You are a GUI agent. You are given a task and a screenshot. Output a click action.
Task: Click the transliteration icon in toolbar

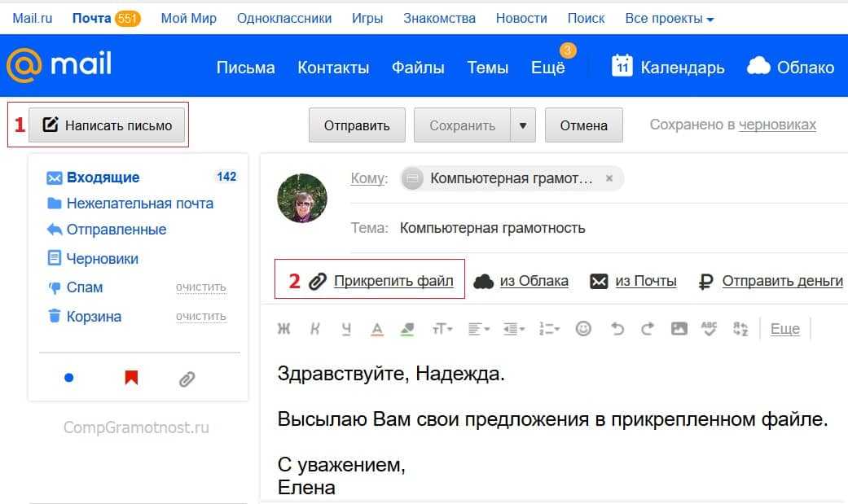pos(740,328)
